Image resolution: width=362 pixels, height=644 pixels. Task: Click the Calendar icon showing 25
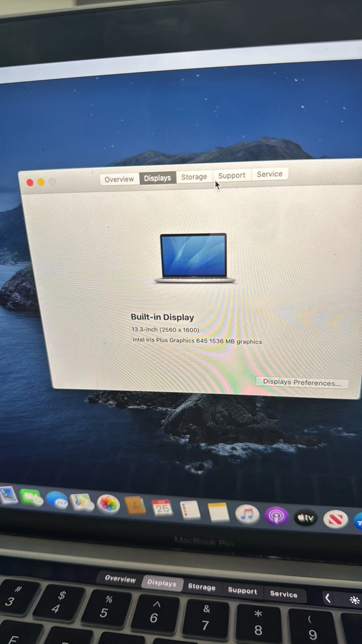162,508
